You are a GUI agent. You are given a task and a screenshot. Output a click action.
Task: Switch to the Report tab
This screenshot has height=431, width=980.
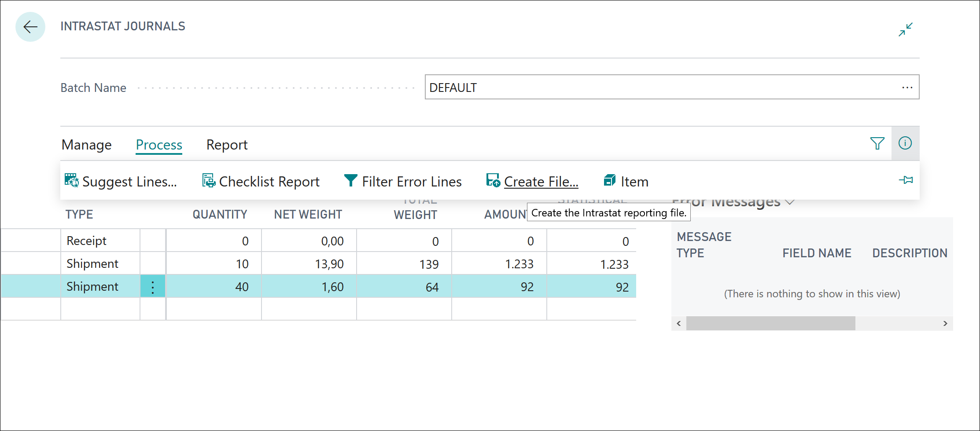coord(227,145)
